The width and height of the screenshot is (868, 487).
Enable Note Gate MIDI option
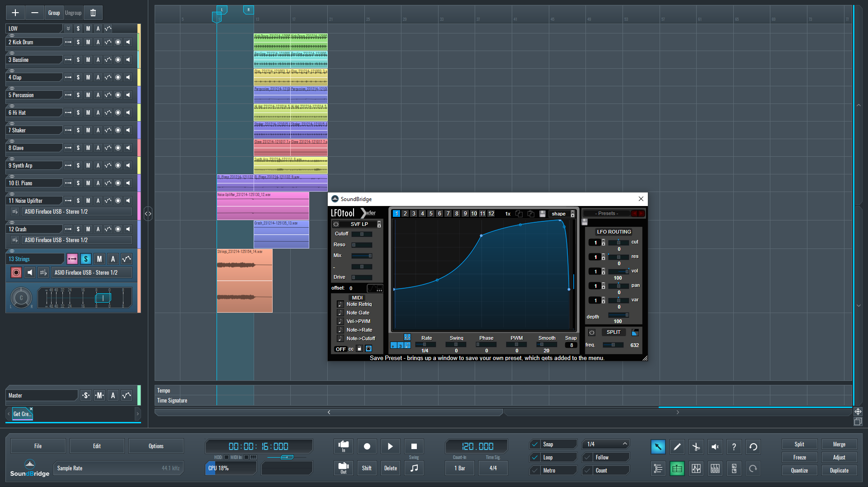[x=340, y=313]
